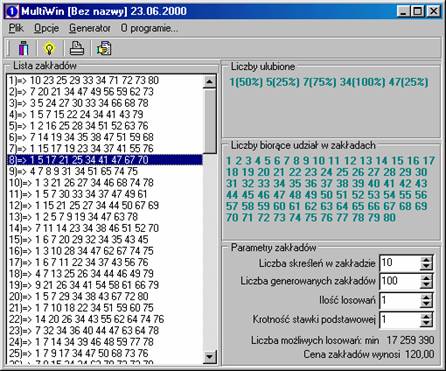This screenshot has height=371, width=446.
Task: Increase Krotność stawki podstawowej value
Action: (x=426, y=316)
